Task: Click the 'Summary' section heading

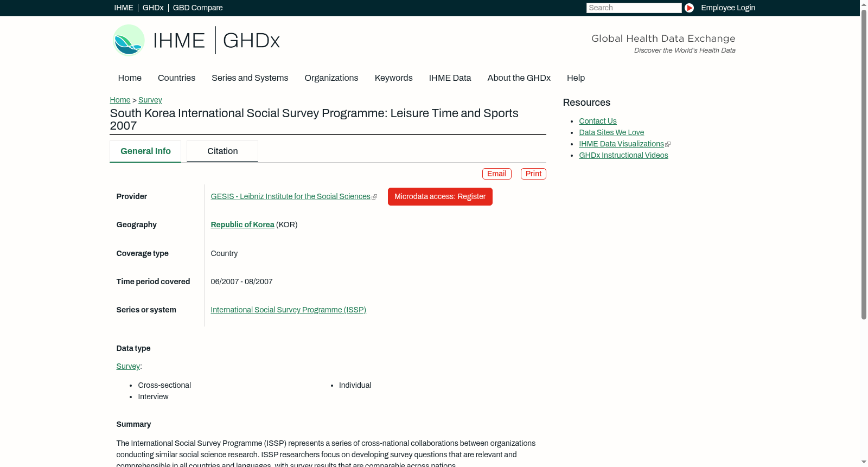Action: point(133,424)
